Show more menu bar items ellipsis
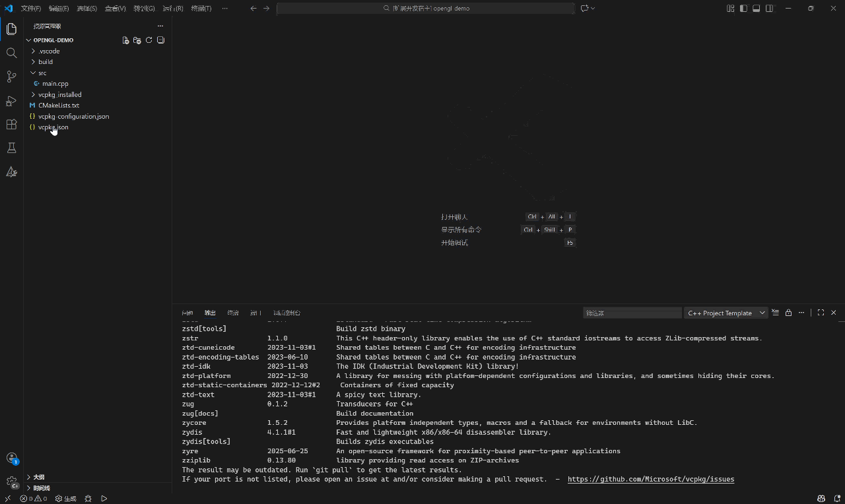Viewport: 845px width, 504px height. pyautogui.click(x=225, y=8)
